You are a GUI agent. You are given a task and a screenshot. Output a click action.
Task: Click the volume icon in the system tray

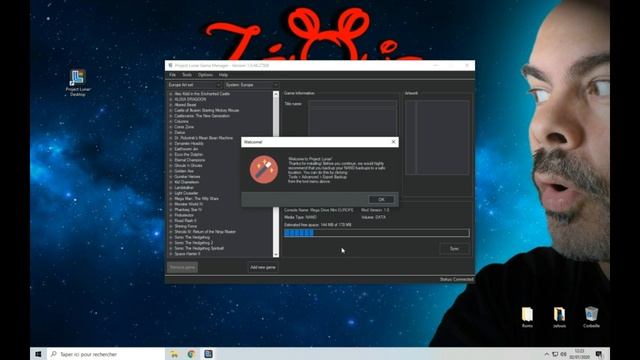tap(564, 354)
